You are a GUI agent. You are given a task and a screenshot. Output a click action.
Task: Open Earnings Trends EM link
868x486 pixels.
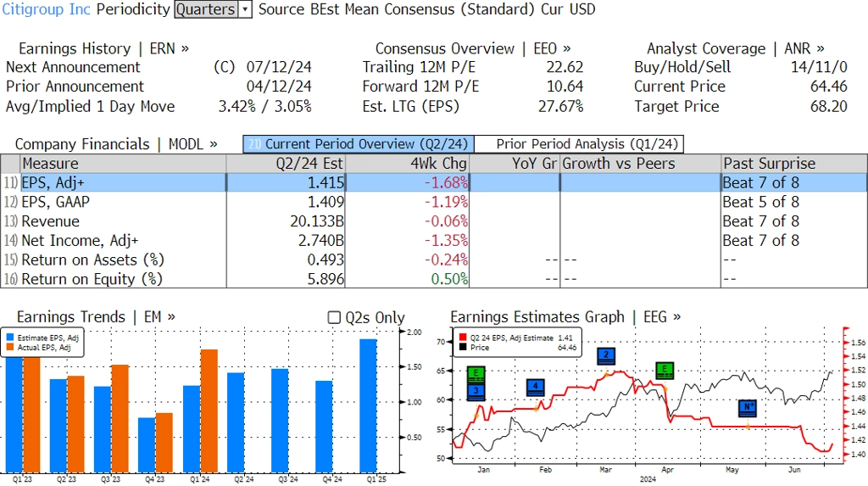96,317
